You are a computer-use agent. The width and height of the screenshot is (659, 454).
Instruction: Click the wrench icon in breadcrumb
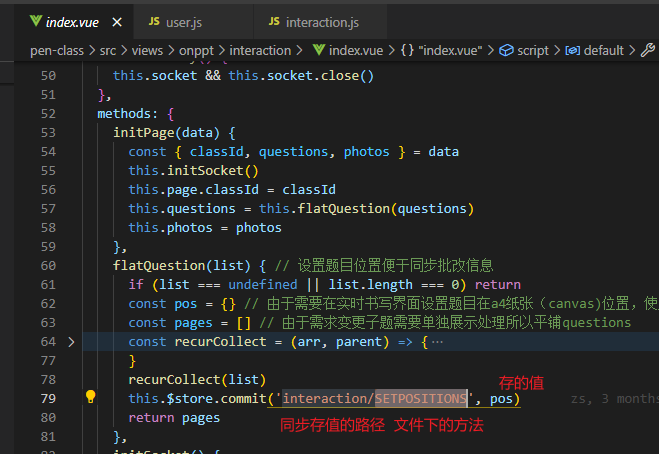pos(648,50)
